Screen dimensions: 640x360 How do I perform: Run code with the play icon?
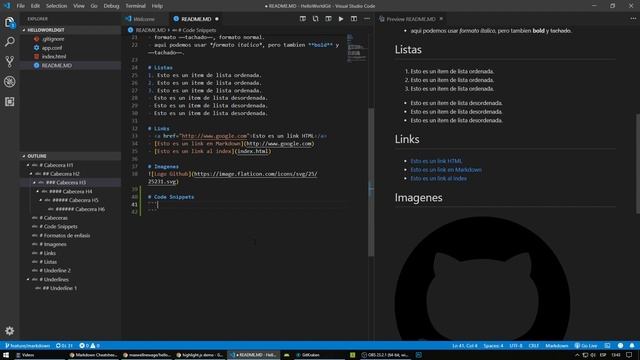click(341, 19)
